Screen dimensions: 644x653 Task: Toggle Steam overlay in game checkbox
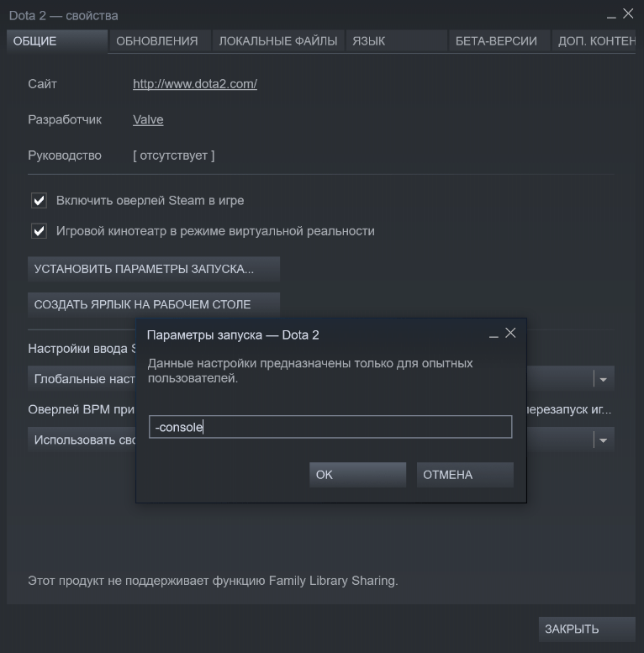[40, 200]
